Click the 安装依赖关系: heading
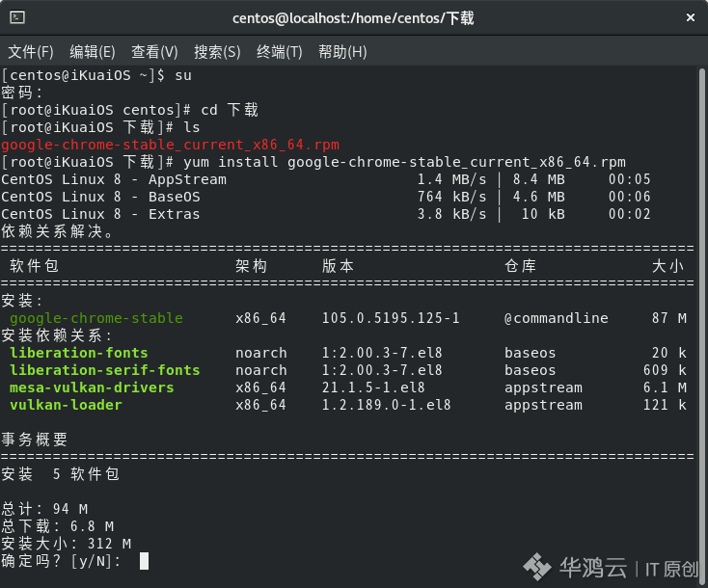Image resolution: width=708 pixels, height=588 pixels. pyautogui.click(x=56, y=335)
